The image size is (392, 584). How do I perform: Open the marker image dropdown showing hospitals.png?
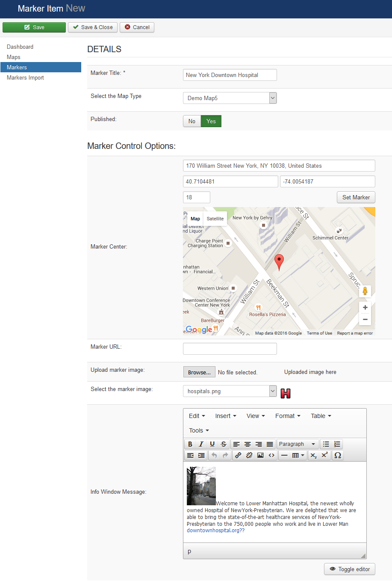(230, 391)
